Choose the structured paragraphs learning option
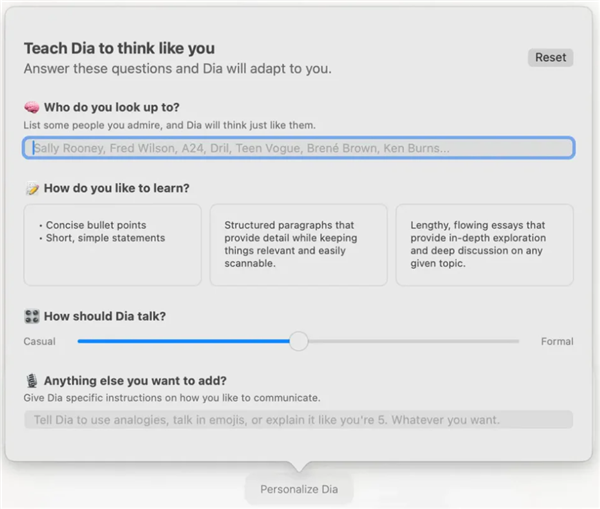The width and height of the screenshot is (600, 509). click(x=298, y=245)
